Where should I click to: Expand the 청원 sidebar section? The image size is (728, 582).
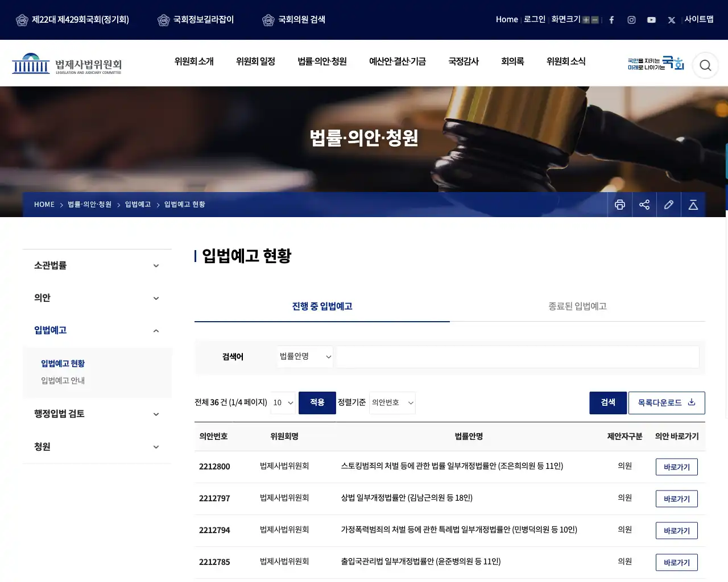[97, 447]
